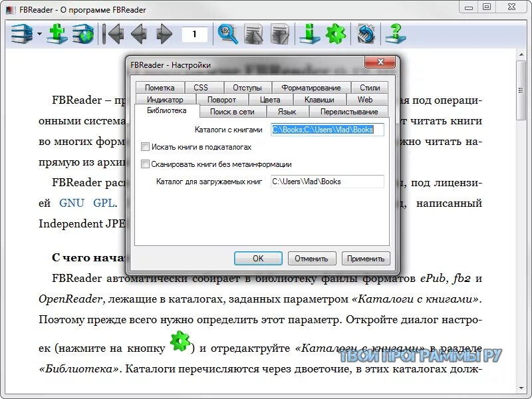Click scrollbar up arrow
532x399 pixels.
pos(521,55)
